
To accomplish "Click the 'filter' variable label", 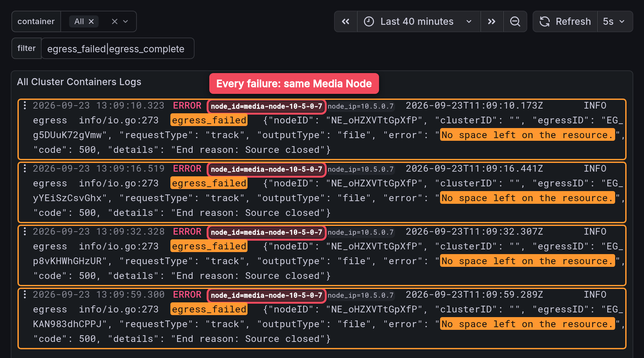I will coord(26,48).
